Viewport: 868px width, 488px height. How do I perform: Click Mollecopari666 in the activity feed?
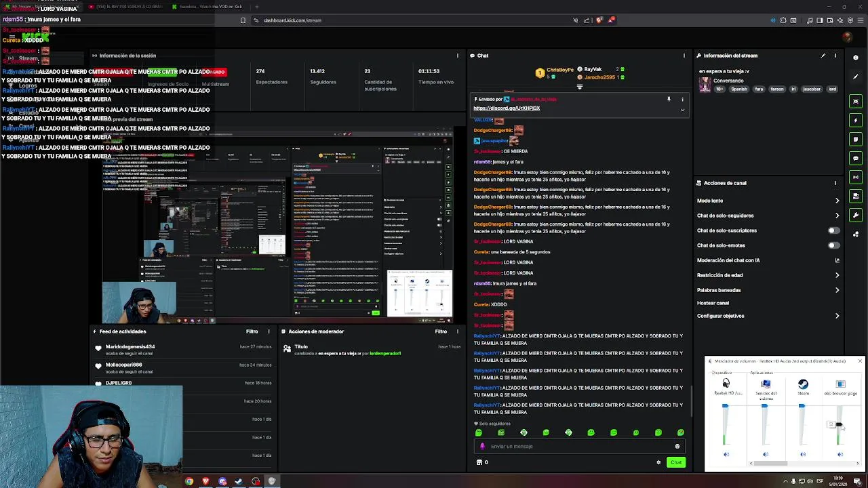point(123,365)
